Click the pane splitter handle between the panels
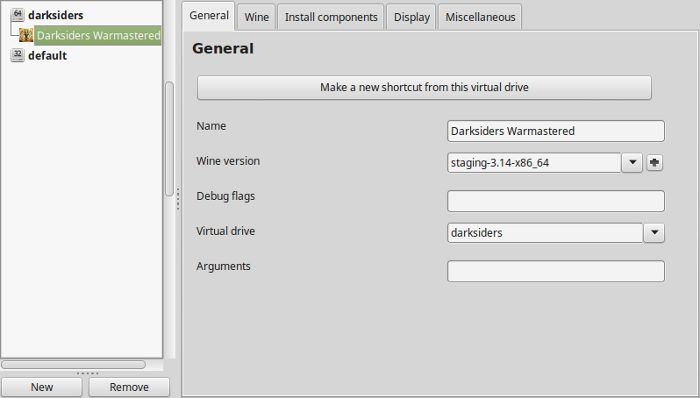The image size is (700, 398). pyautogui.click(x=178, y=199)
